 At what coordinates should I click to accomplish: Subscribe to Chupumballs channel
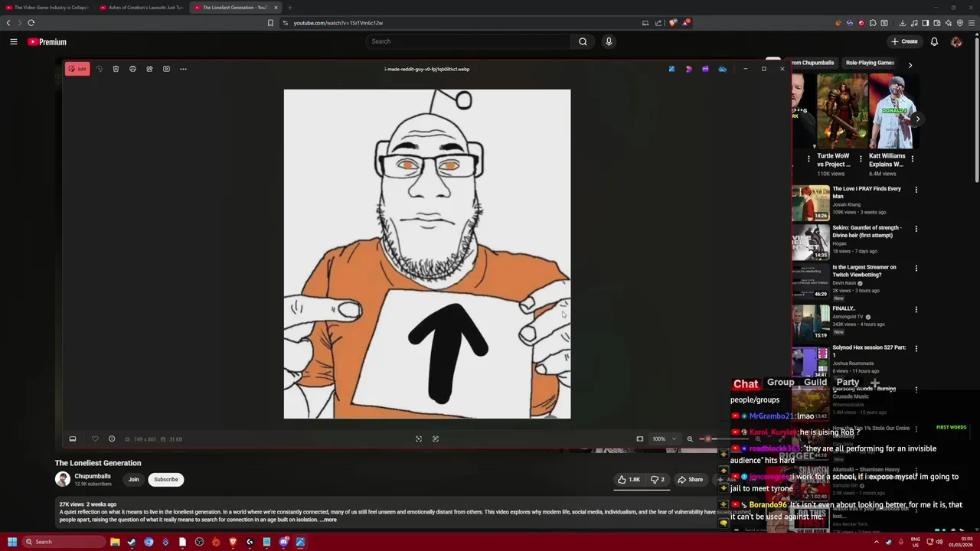tap(166, 480)
